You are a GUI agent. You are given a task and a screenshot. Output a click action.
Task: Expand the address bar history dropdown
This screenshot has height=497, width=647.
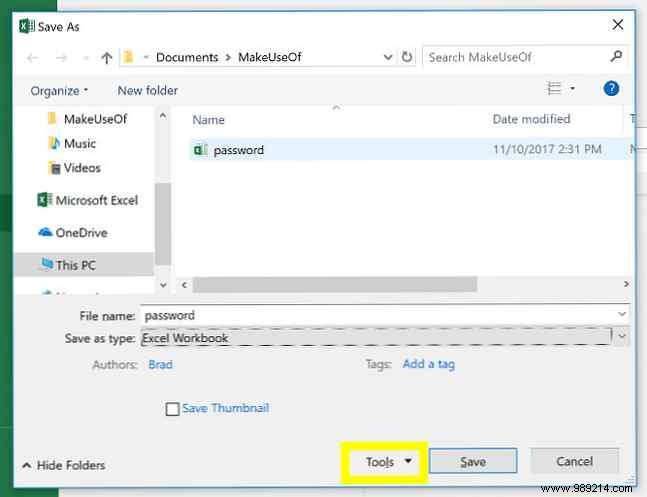388,57
